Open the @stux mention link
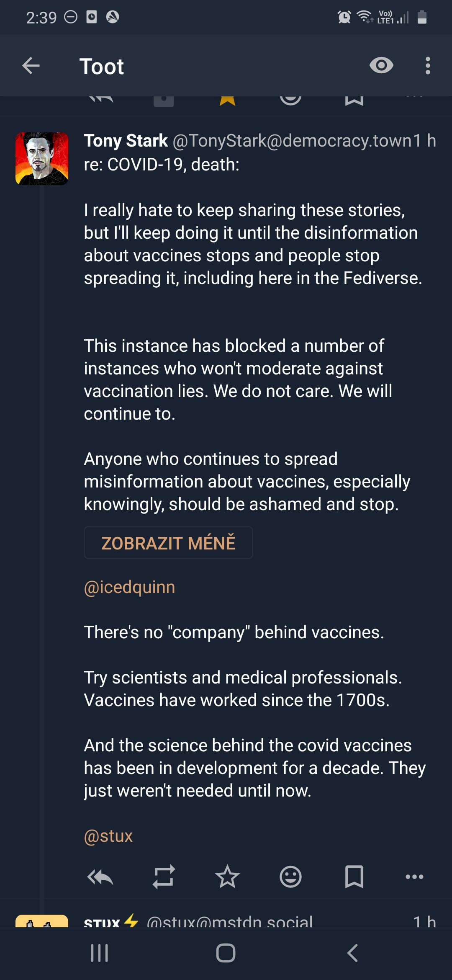This screenshot has height=980, width=452. pos(108,836)
